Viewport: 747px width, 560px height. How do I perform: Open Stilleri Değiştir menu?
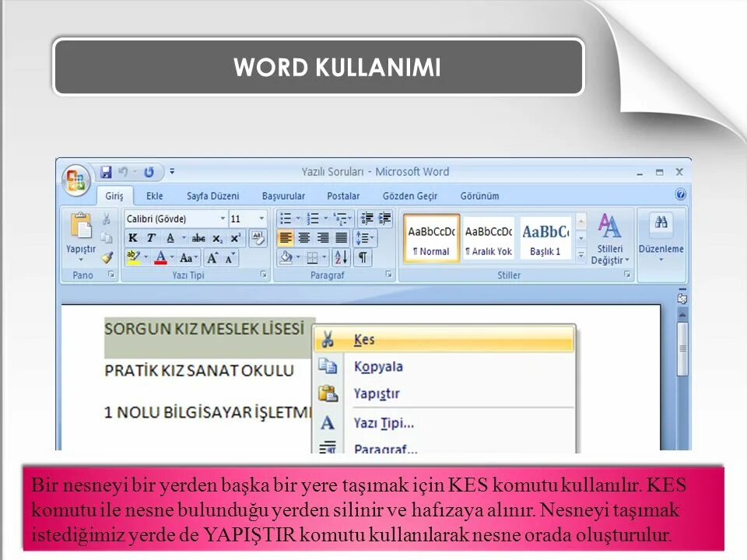[610, 239]
